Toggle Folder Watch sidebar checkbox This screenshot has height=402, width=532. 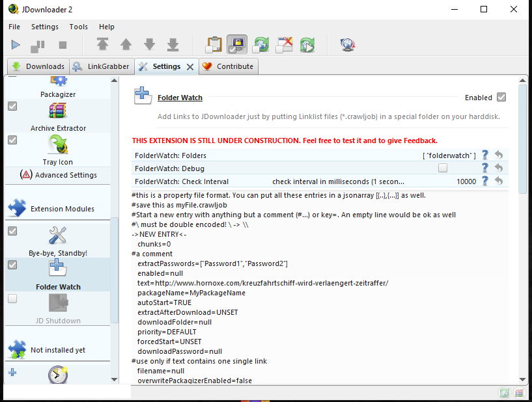tap(12, 265)
